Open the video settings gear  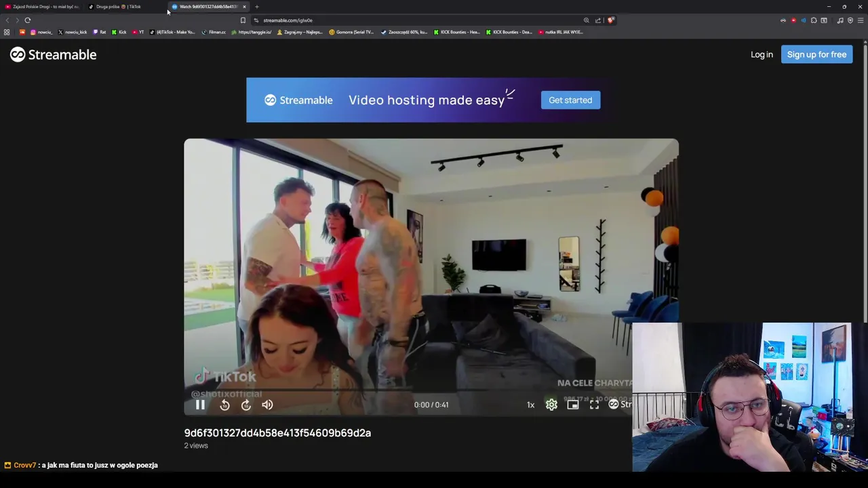(x=551, y=405)
